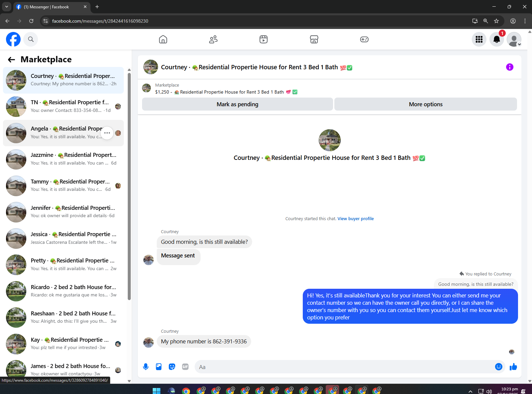Image resolution: width=532 pixels, height=394 pixels.
Task: Send a thumbs-up like
Action: point(513,367)
